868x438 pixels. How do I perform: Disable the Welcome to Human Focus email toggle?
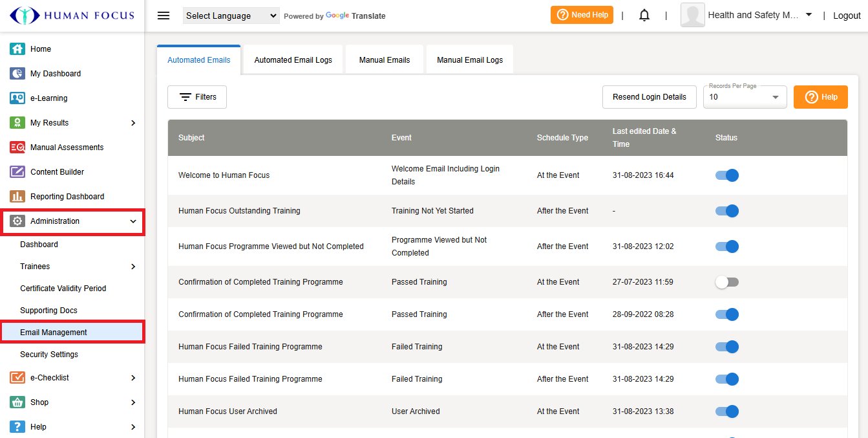point(727,175)
